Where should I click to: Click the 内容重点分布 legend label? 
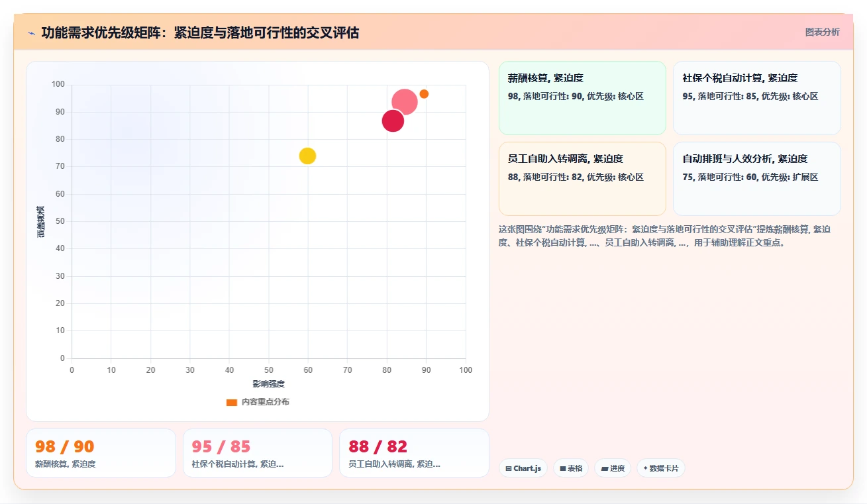pyautogui.click(x=265, y=402)
